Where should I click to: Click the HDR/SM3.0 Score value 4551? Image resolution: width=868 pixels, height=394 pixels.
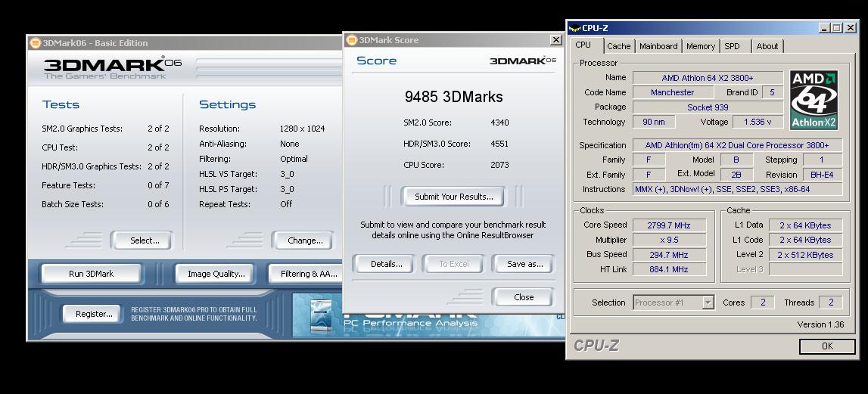tap(499, 144)
